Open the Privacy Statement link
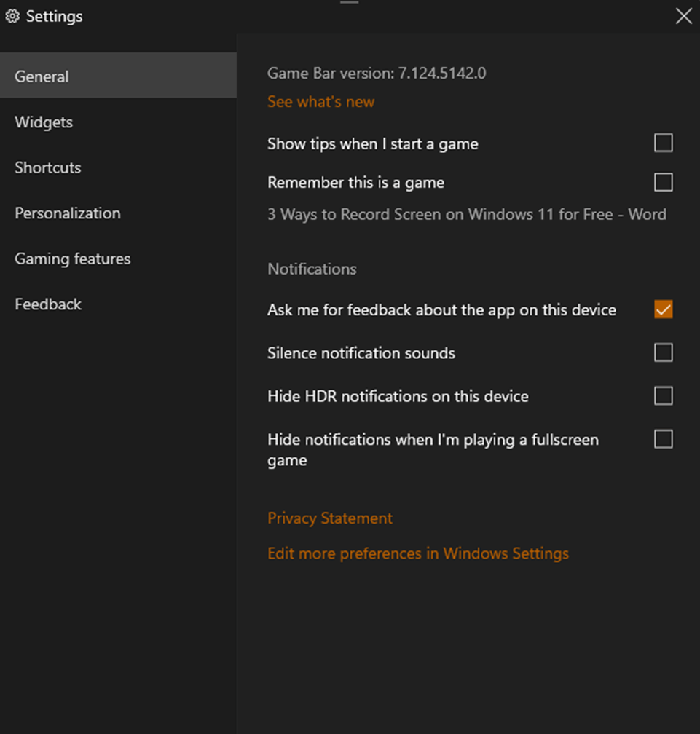This screenshot has height=734, width=700. pos(330,518)
